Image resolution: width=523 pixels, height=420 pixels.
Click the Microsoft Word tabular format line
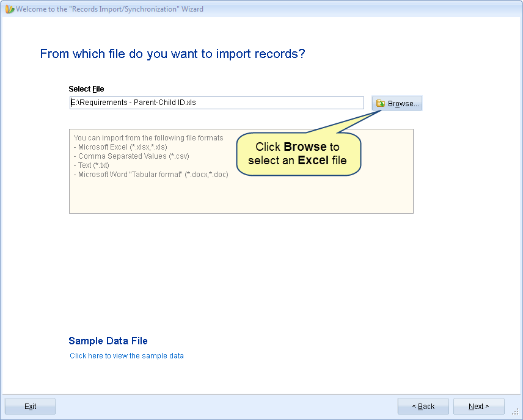coord(151,175)
